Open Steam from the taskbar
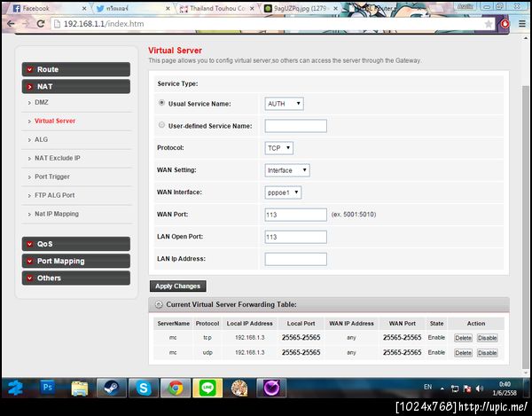Screen dimensions: 532x416 pos(112,388)
